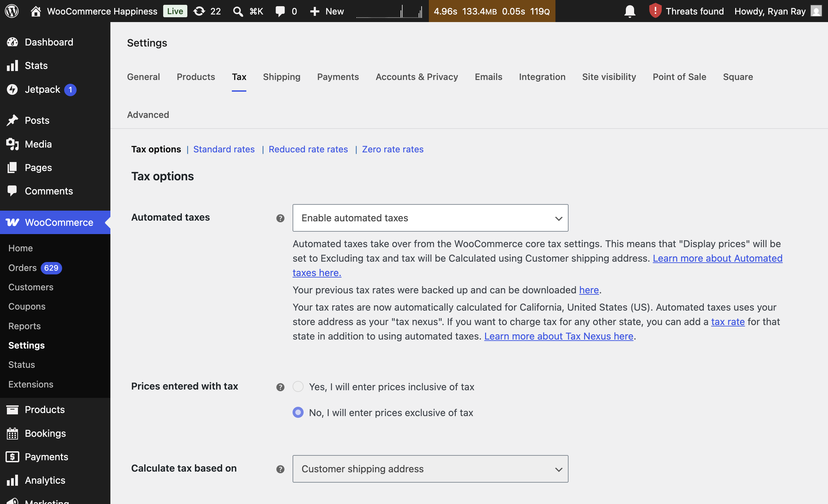The image size is (828, 504).
Task: Open the WordPress logo menu
Action: (12, 11)
